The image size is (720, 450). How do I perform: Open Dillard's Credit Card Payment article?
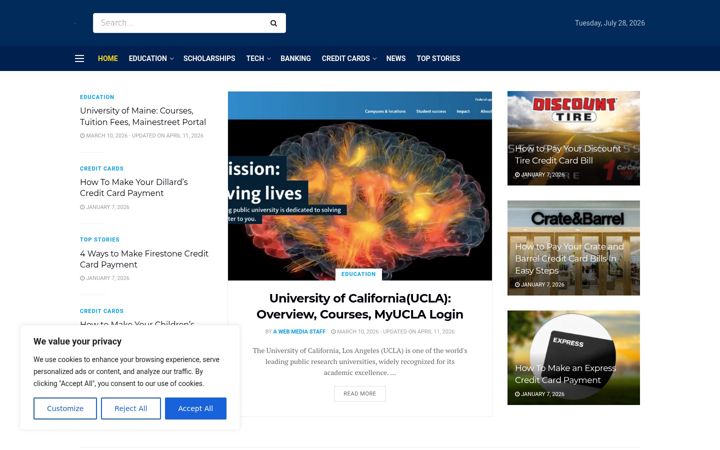134,187
